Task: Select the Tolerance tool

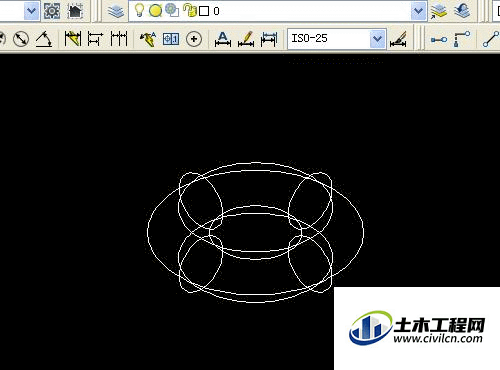Action: (171, 39)
